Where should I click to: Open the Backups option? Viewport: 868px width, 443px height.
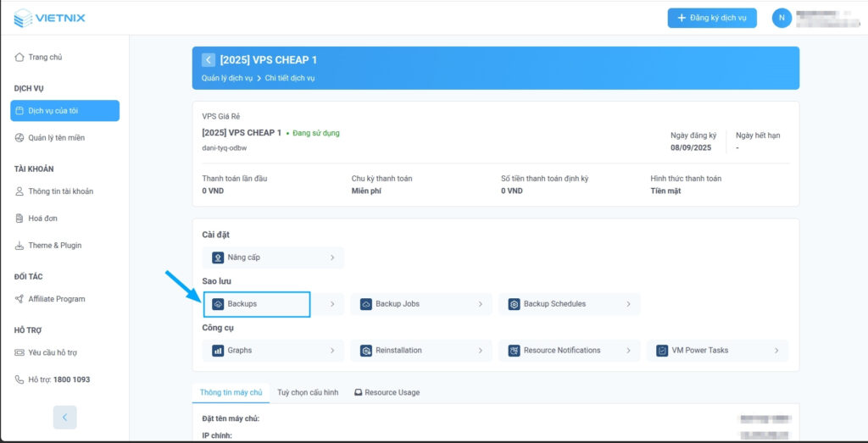[274, 304]
